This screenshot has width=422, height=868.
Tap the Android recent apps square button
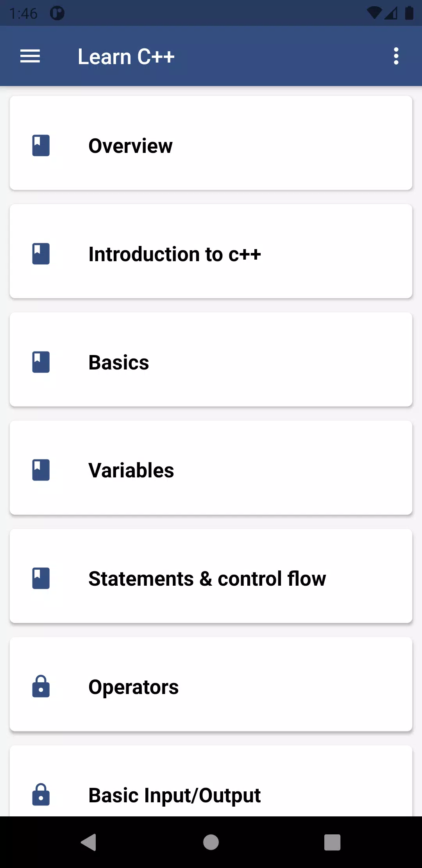[x=333, y=842]
